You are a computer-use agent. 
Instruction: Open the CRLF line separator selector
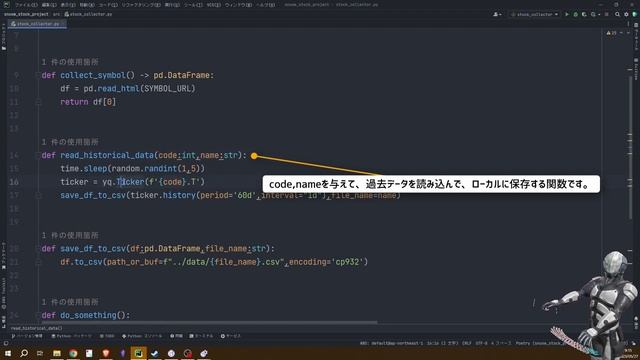click(467, 343)
